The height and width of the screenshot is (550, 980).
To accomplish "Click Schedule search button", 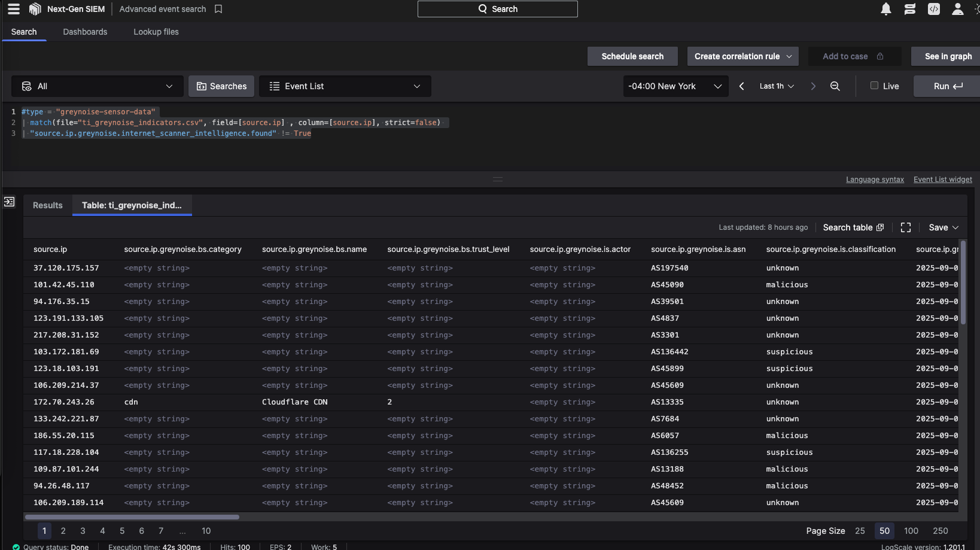I will point(632,56).
